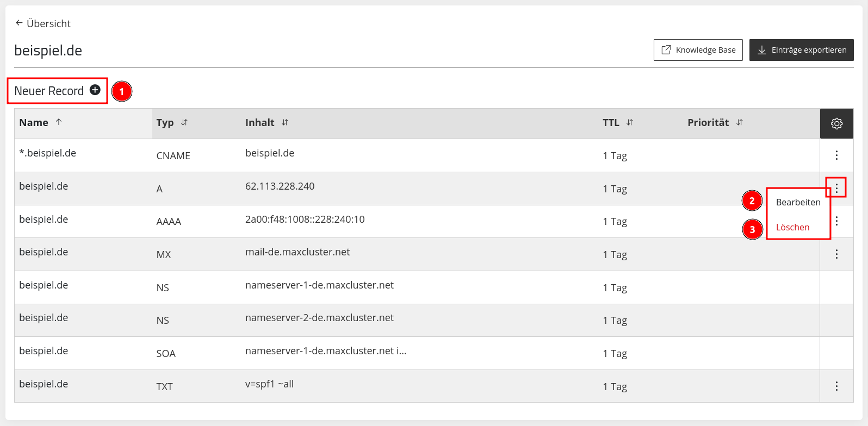Sort table by Name column arrow
The width and height of the screenshot is (868, 426).
59,122
